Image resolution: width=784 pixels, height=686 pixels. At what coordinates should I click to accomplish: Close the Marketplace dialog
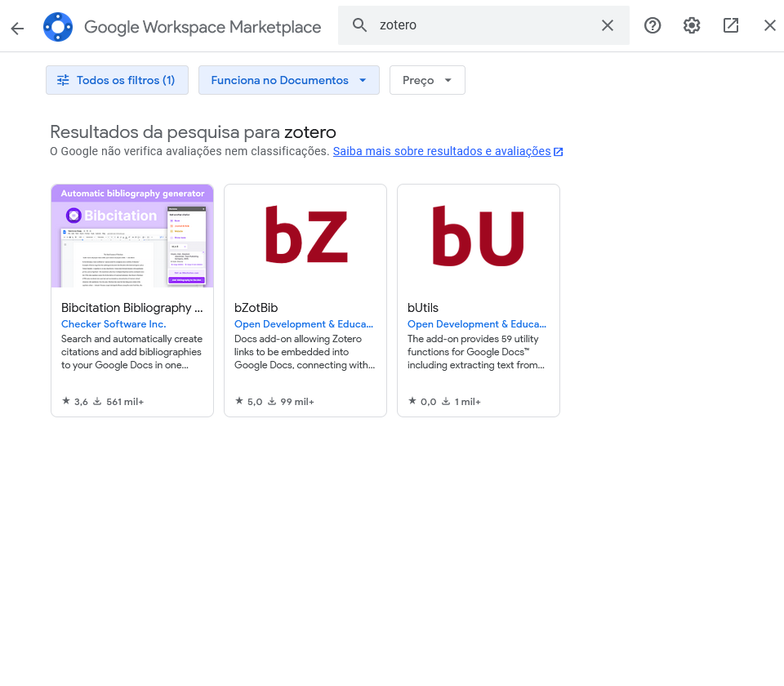(770, 25)
